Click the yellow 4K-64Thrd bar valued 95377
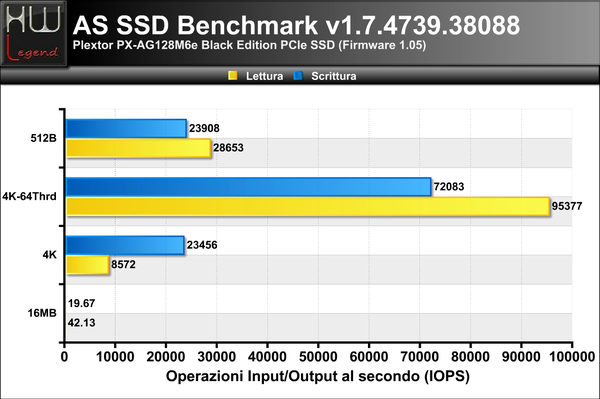The image size is (600, 399). pyautogui.click(x=308, y=207)
